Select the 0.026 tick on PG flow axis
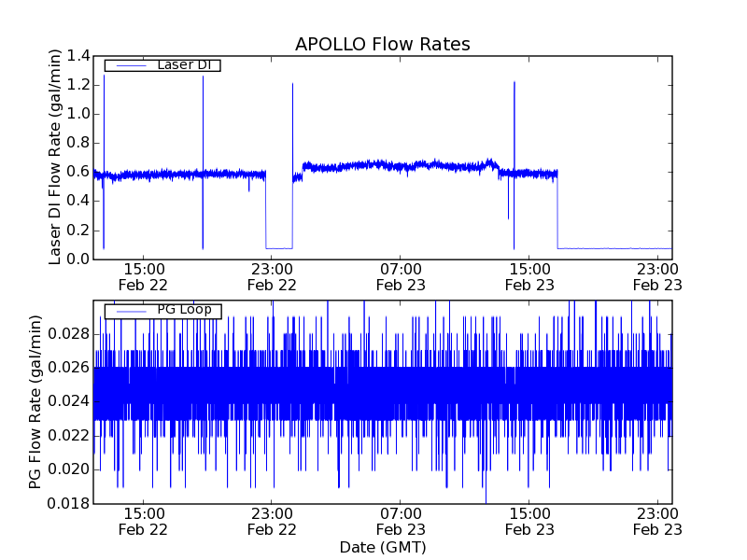The image size is (747, 560). pos(68,368)
